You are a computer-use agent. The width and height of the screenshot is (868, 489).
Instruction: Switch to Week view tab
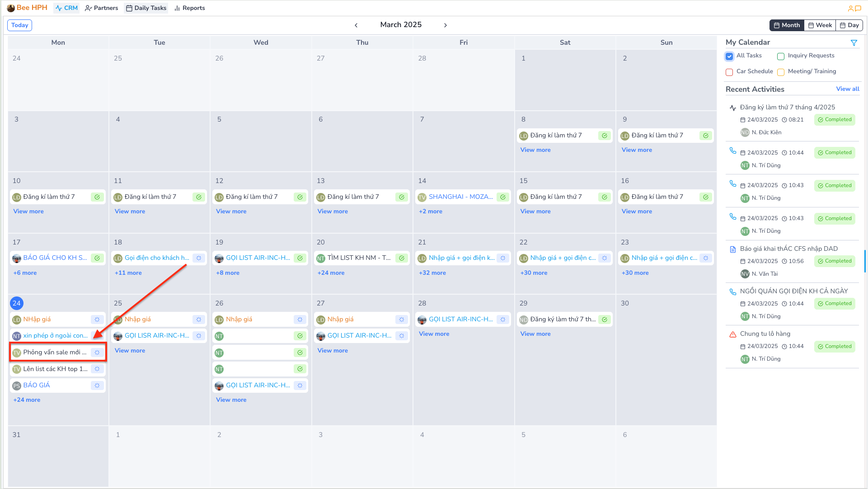[x=820, y=25]
